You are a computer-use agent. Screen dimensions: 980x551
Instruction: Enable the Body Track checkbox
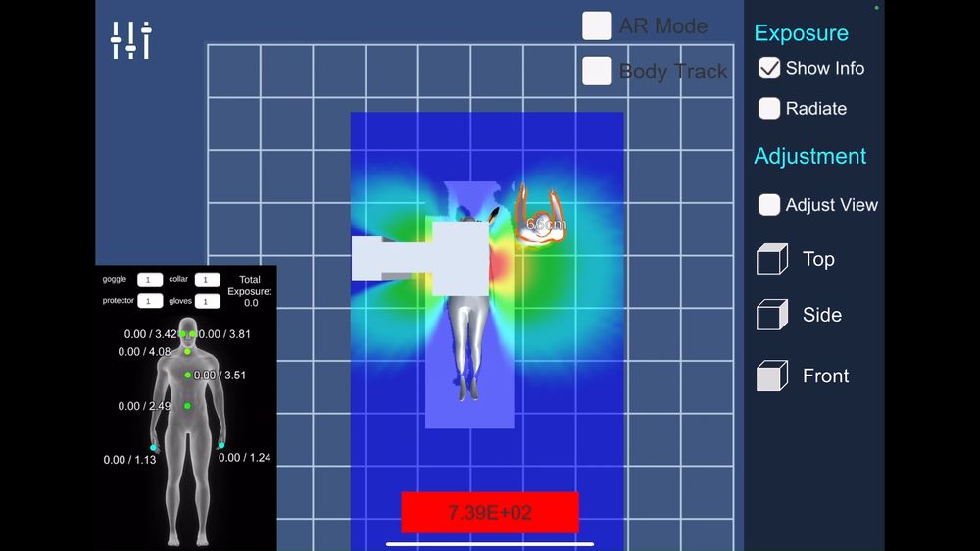(x=596, y=71)
